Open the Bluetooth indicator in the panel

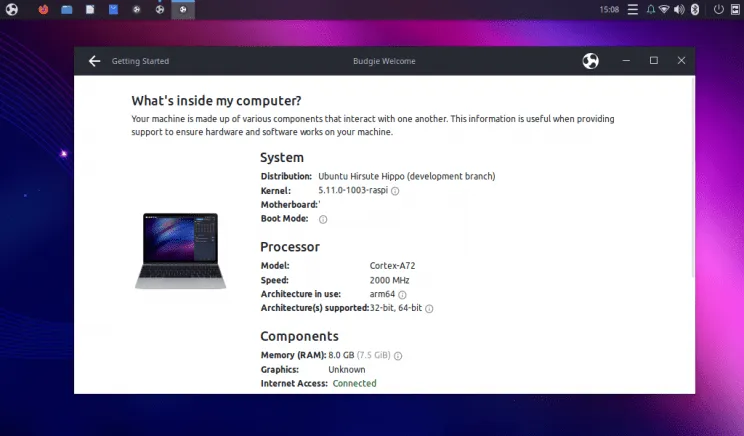pos(694,10)
